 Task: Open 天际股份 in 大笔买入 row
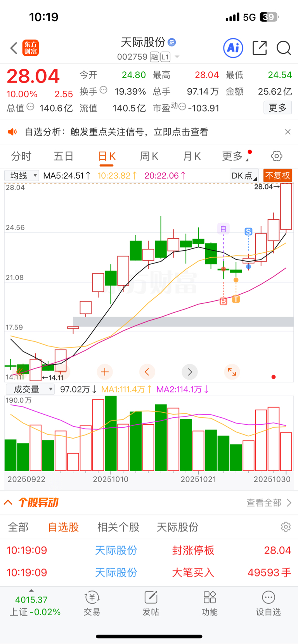tap(116, 572)
